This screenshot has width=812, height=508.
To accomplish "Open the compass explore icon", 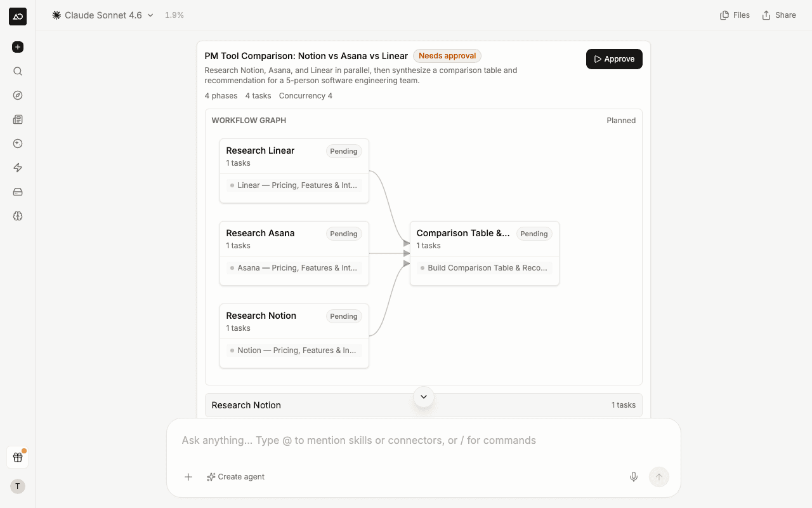I will point(18,95).
